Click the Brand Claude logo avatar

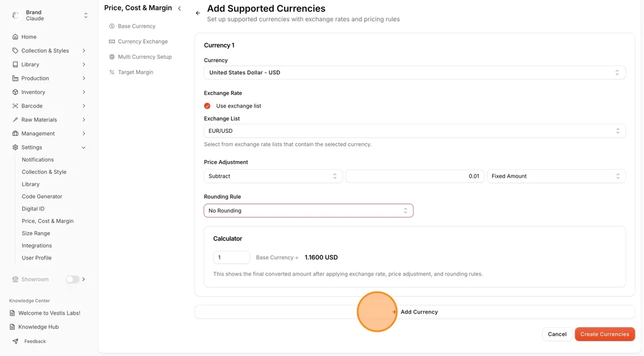pyautogui.click(x=16, y=15)
